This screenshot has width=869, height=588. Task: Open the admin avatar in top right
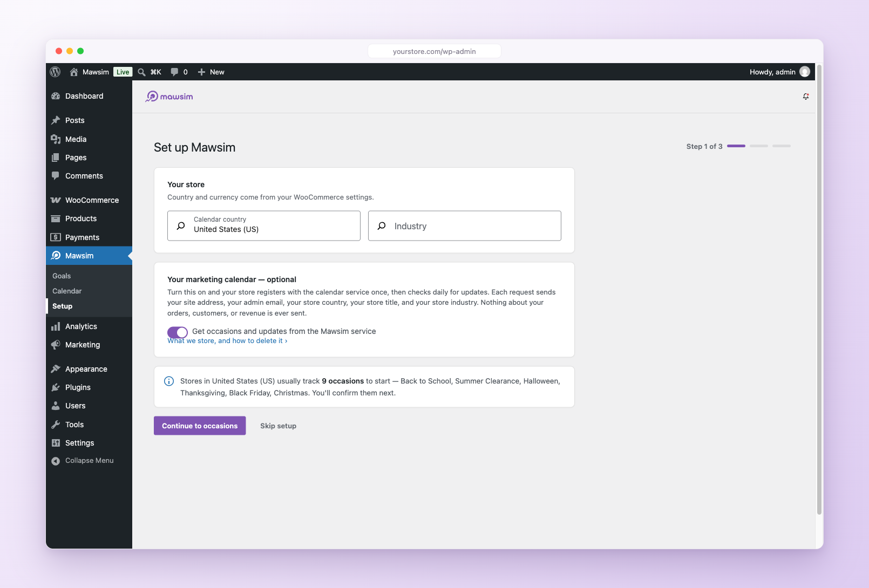click(x=805, y=72)
